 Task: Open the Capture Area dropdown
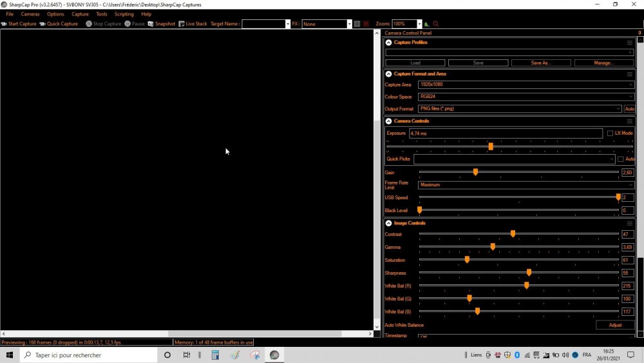pos(526,84)
